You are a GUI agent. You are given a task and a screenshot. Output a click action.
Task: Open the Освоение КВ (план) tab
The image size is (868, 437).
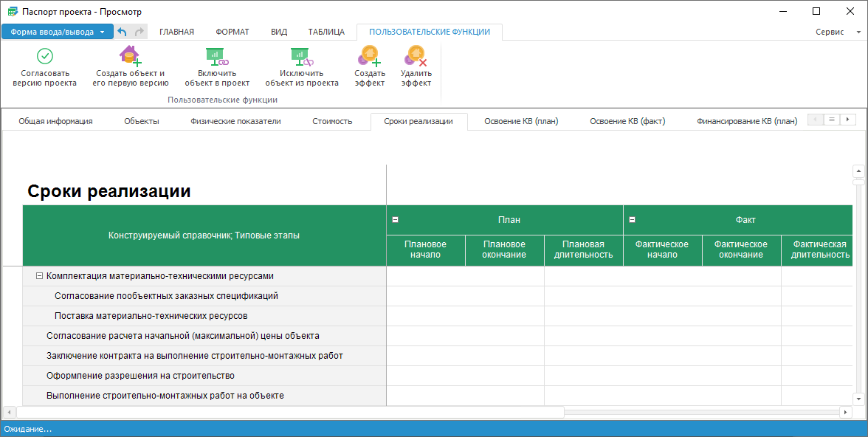coord(522,121)
